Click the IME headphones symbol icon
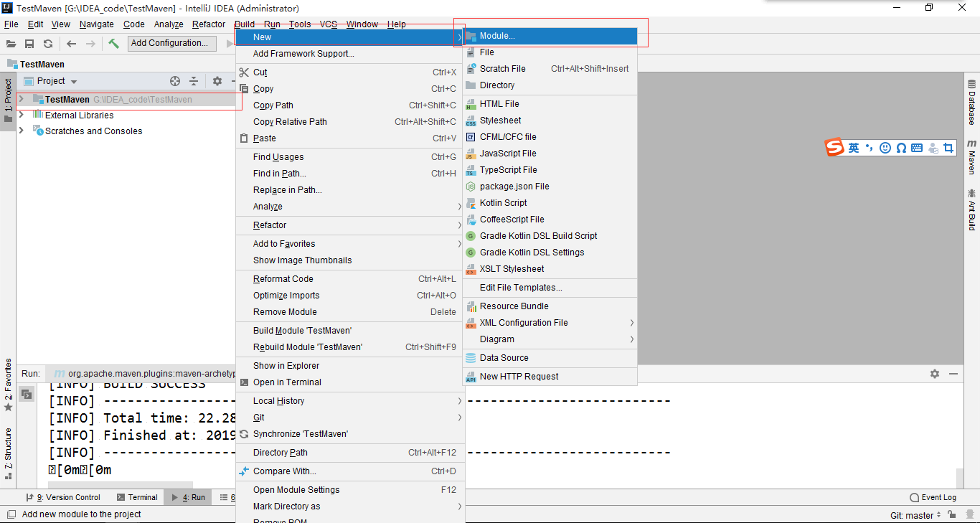 [x=901, y=148]
